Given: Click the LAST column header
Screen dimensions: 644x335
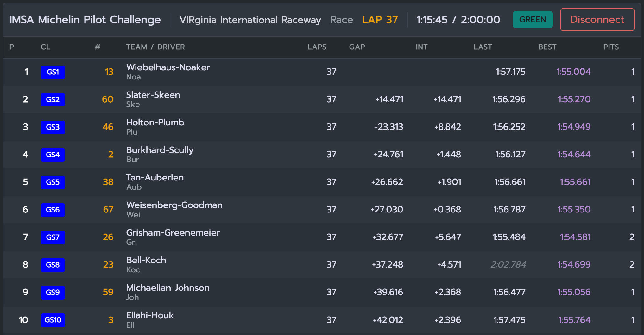Looking at the screenshot, I should click(483, 47).
